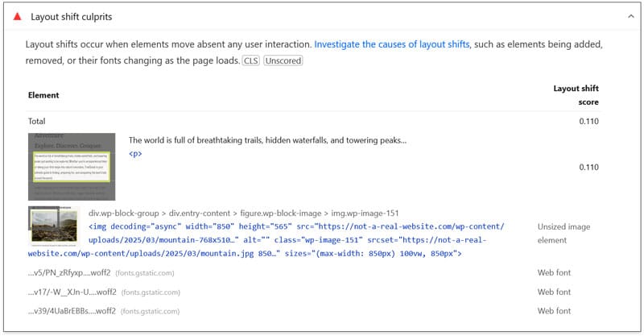Open Investigate the causes of layout shifts link

pyautogui.click(x=392, y=44)
